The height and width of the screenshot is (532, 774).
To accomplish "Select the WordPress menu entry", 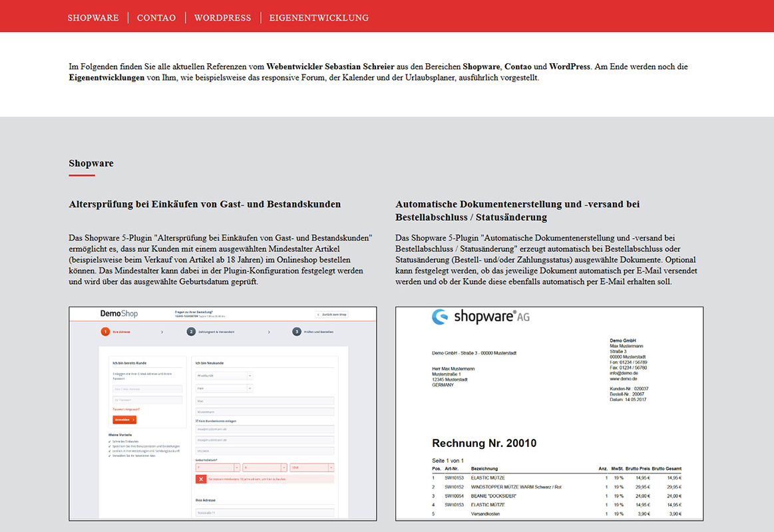I will pyautogui.click(x=223, y=18).
